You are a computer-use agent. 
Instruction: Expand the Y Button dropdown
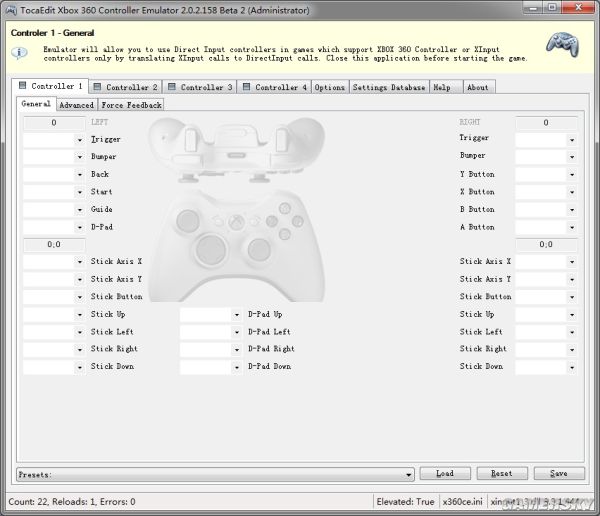point(572,175)
